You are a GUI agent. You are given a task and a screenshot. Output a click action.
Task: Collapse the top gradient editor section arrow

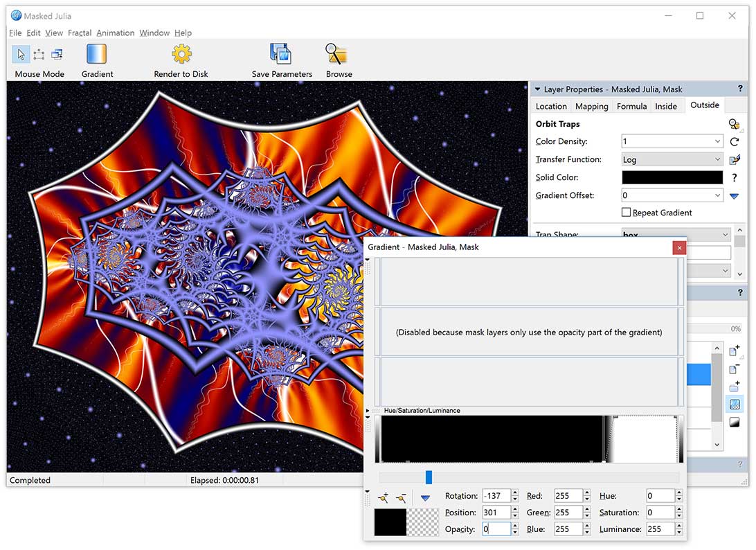368,260
